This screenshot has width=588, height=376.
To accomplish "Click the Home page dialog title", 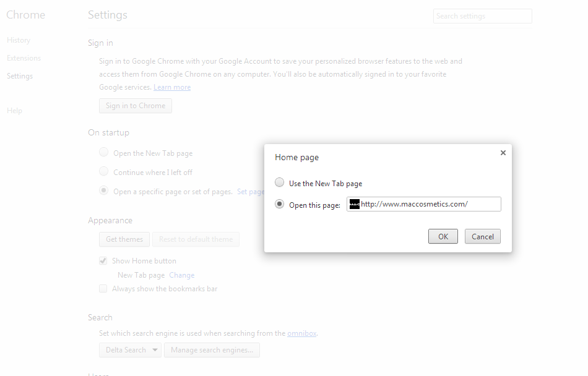I will point(296,157).
